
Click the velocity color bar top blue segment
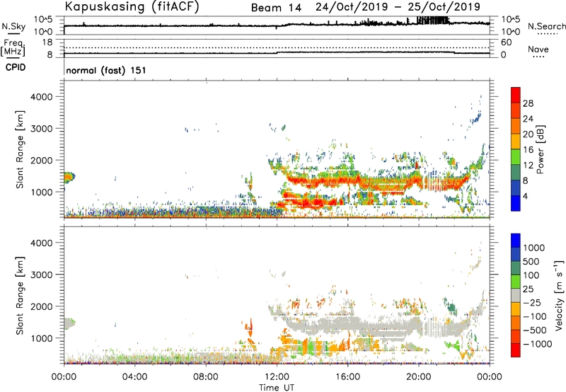(516, 241)
